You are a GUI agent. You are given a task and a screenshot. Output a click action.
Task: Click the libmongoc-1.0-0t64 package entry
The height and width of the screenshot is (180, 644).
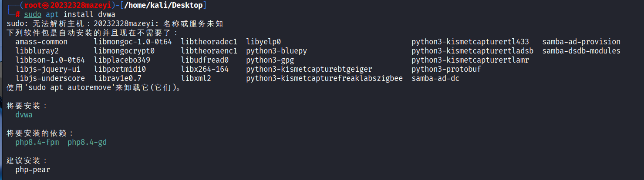coord(133,42)
